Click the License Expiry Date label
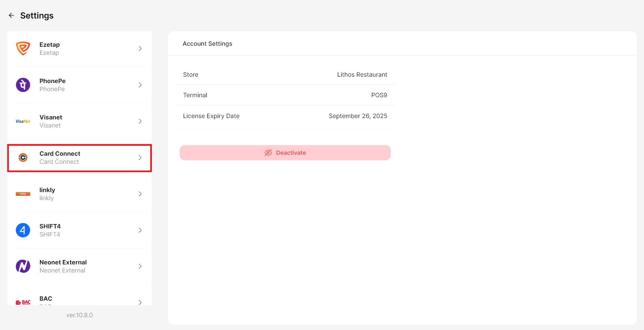This screenshot has width=644, height=330. pyautogui.click(x=211, y=116)
